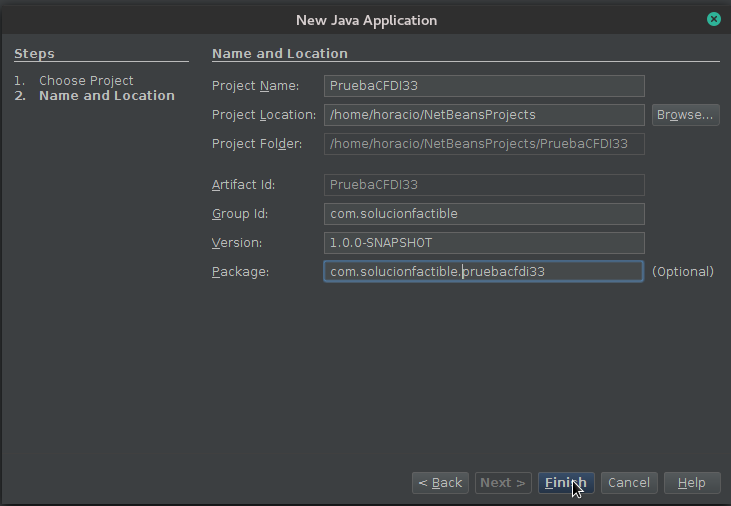Close the New Java Application dialog
The height and width of the screenshot is (506, 731).
pos(713,19)
